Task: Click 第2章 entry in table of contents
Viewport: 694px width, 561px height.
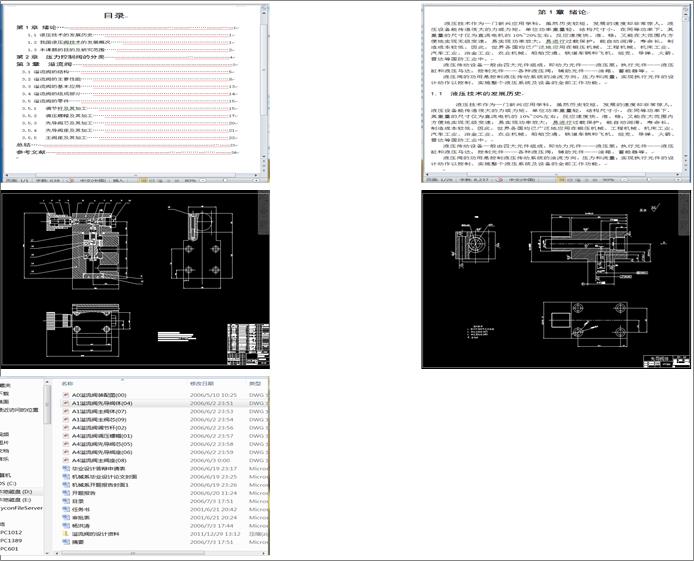Action: pyautogui.click(x=125, y=57)
